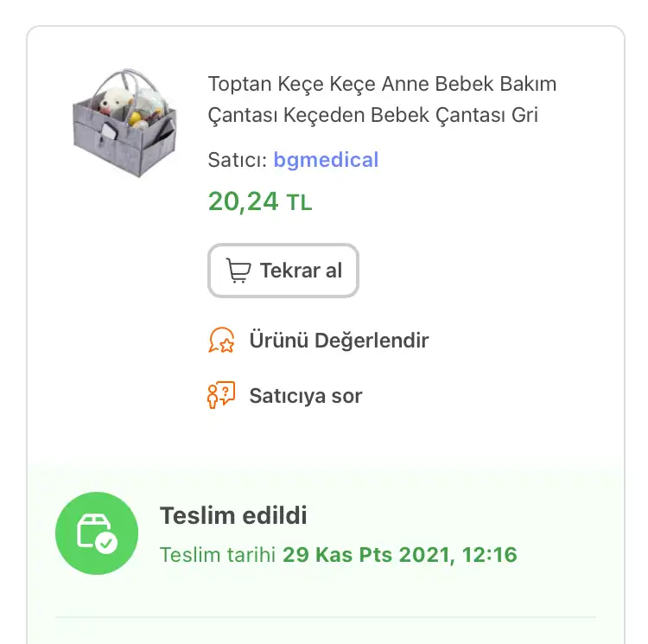Click the product title starting with Toptan Keçe
This screenshot has height=644, width=648.
coord(382,85)
